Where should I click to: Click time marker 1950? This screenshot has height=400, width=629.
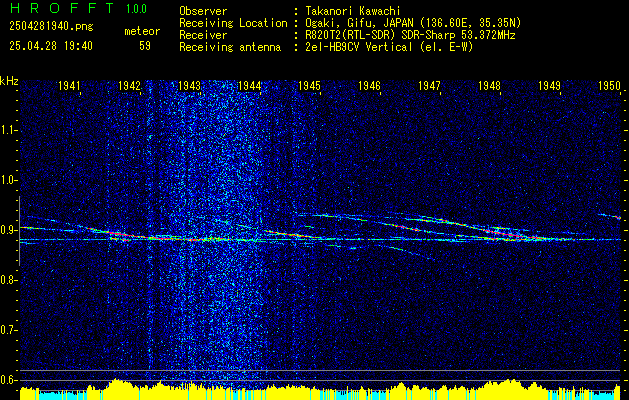coord(609,85)
